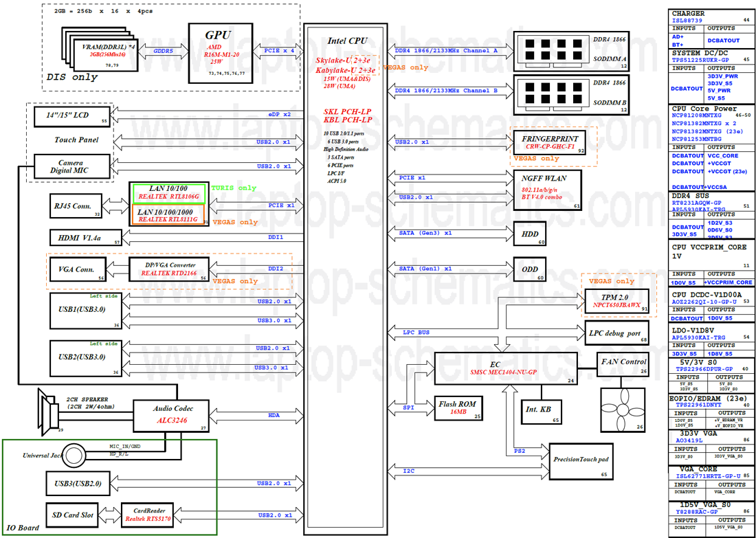
Task: Click the I2C bus label
Action: click(x=408, y=471)
